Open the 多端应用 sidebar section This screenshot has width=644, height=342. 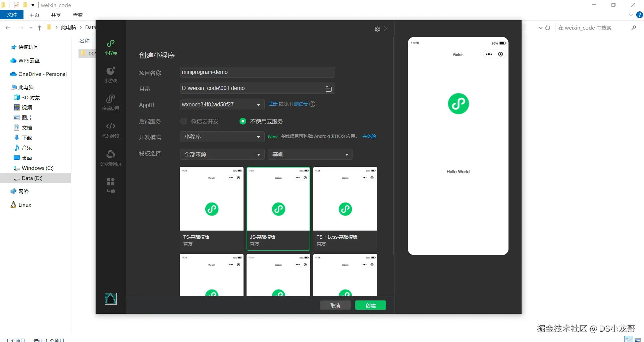[111, 103]
